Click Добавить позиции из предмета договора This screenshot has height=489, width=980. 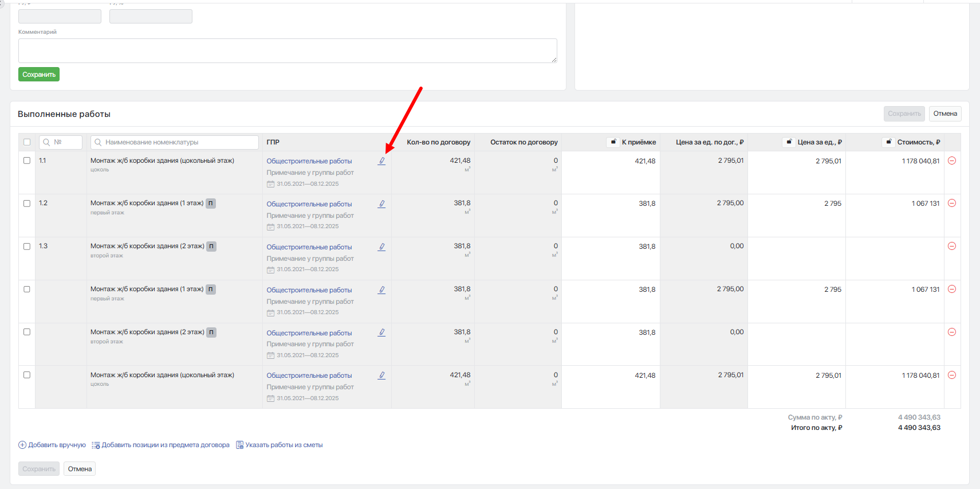161,445
